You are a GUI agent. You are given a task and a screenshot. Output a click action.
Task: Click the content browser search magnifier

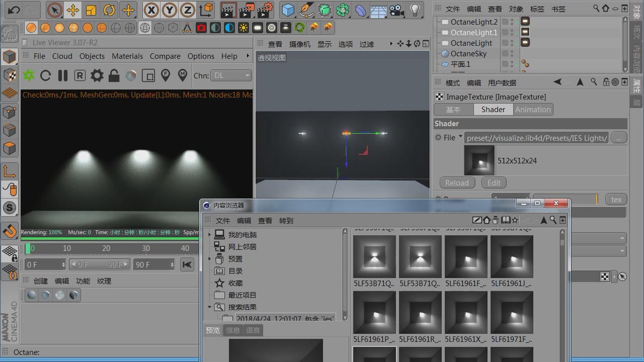(553, 220)
